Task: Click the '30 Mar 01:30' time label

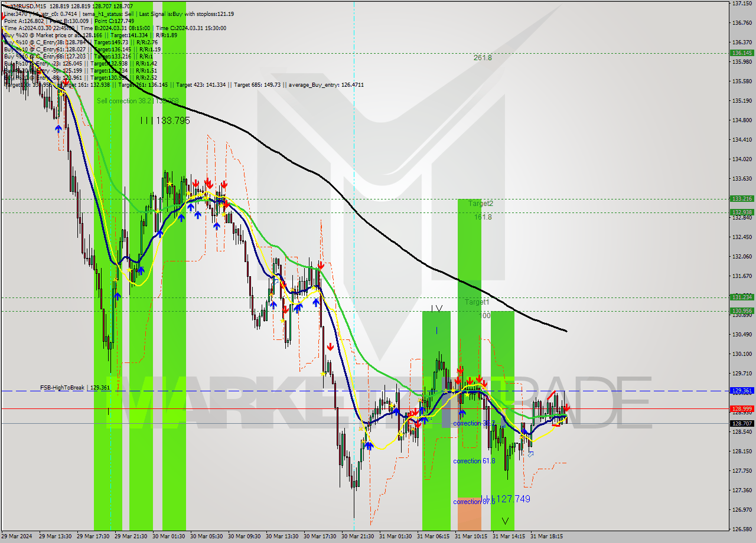Action: pos(168,537)
